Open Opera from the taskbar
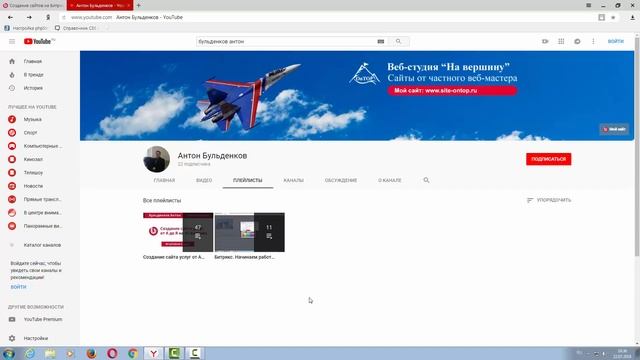The width and height of the screenshot is (640, 360). pyautogui.click(x=112, y=353)
